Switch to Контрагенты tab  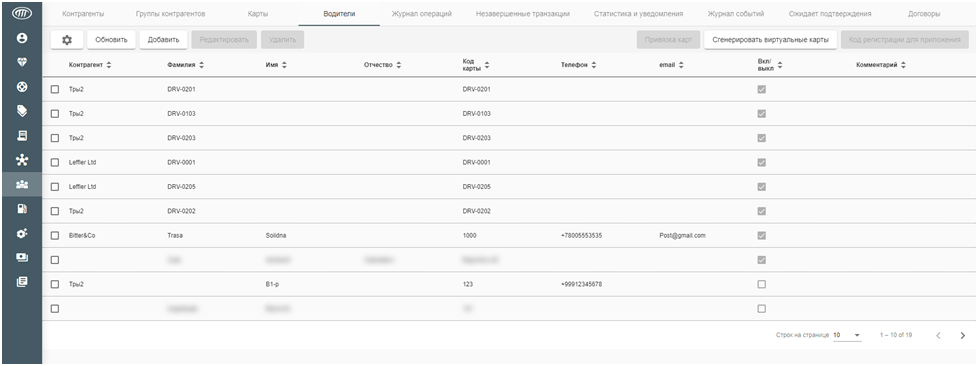tap(83, 13)
